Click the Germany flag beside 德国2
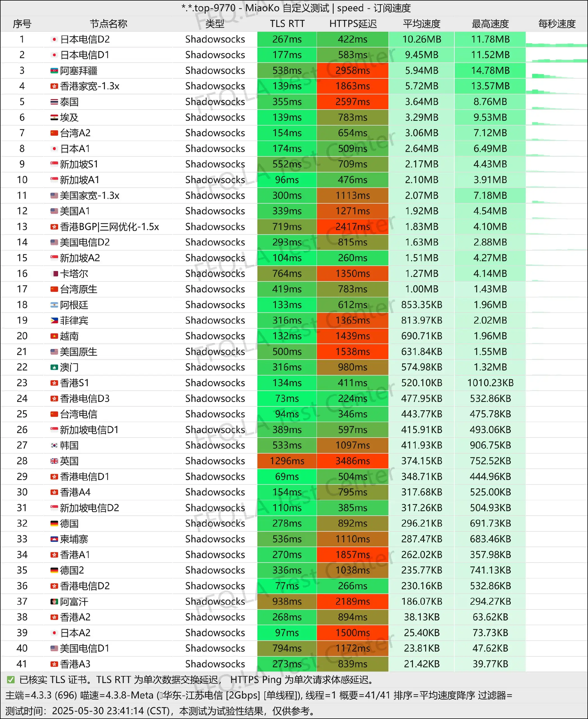The height and width of the screenshot is (719, 588). pyautogui.click(x=54, y=570)
